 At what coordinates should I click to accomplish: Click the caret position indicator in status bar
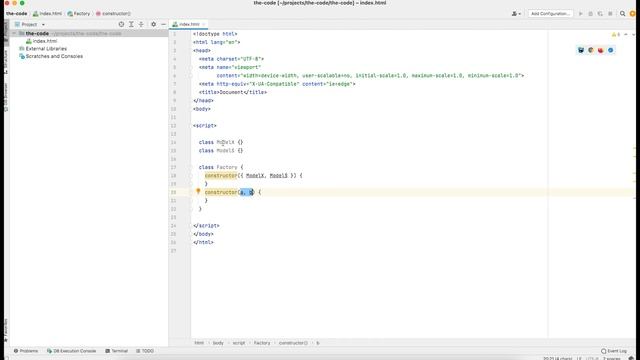[x=558, y=358]
